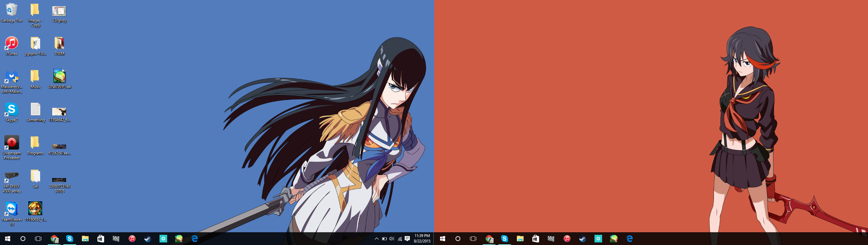Open File Explorer on red desktop taskbar

point(520,239)
